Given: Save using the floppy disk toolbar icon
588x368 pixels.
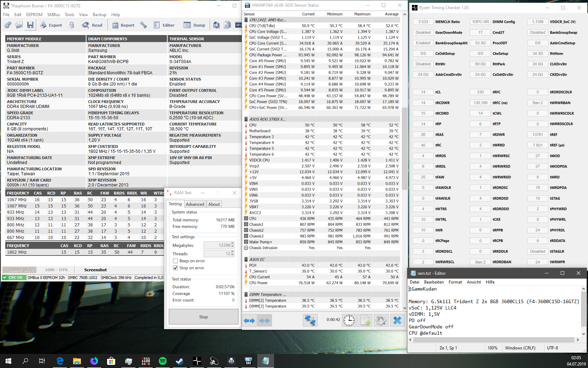Looking at the screenshot, I should 30,25.
